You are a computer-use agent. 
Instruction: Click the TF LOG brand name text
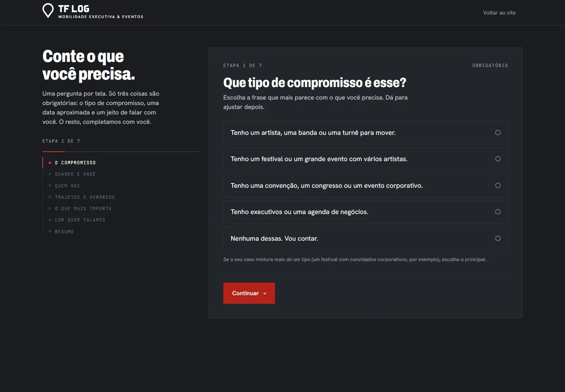pyautogui.click(x=74, y=9)
